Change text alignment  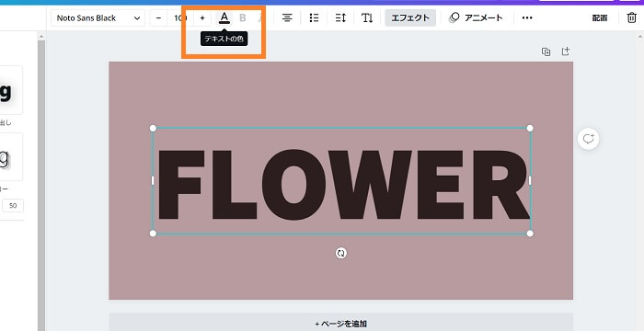coord(287,17)
